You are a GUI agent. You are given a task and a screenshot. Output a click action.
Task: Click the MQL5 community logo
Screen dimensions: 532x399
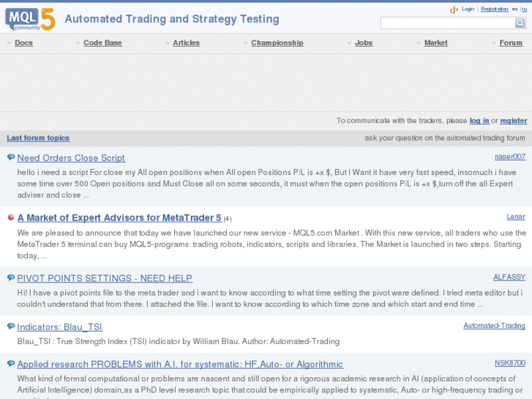(x=30, y=18)
